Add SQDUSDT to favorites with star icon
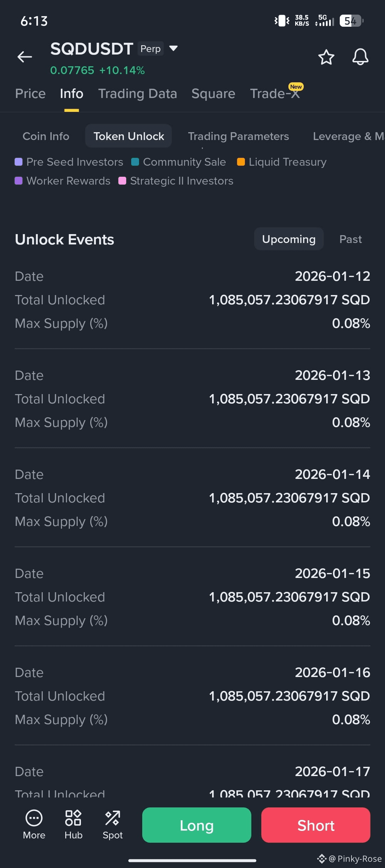The height and width of the screenshot is (868, 385). click(x=326, y=57)
